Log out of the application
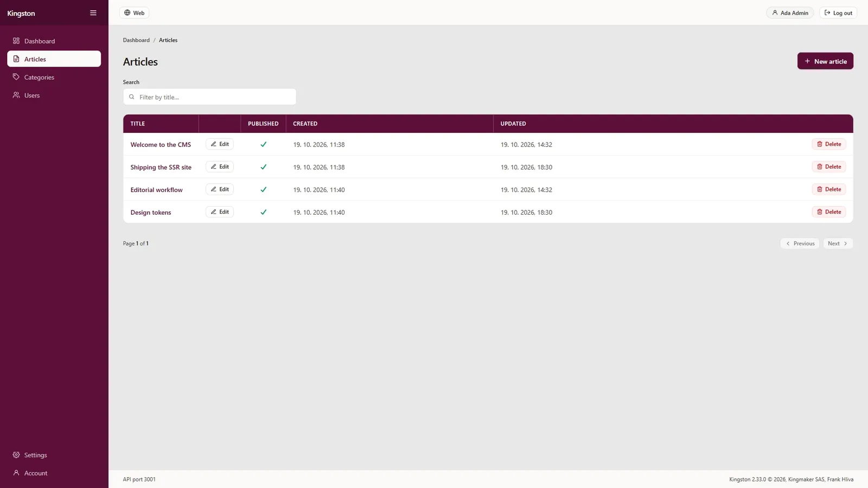 [838, 13]
